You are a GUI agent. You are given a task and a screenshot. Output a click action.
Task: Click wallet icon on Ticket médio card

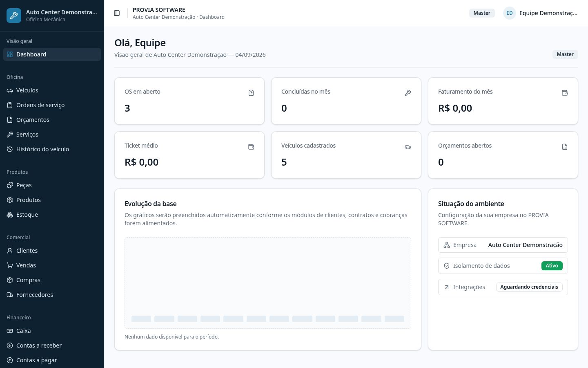pos(251,147)
